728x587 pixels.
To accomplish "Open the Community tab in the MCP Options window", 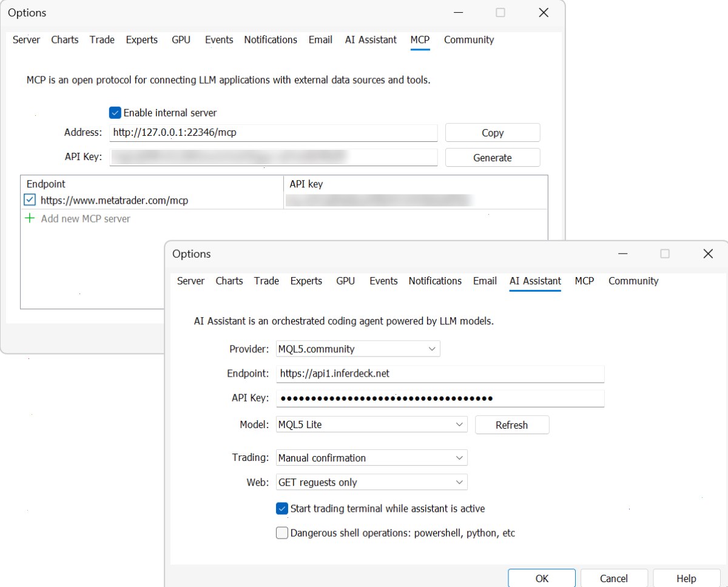I will coord(469,39).
